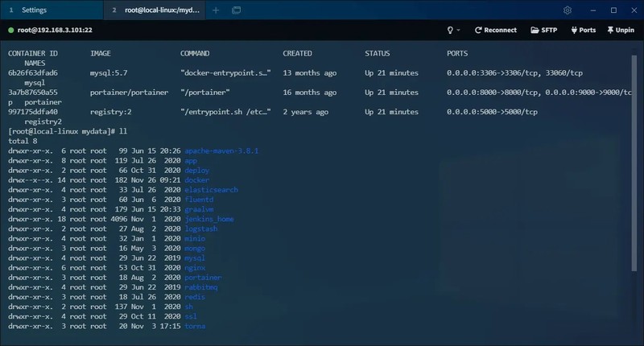Click the registry2 container name
644x346 pixels.
(x=43, y=122)
